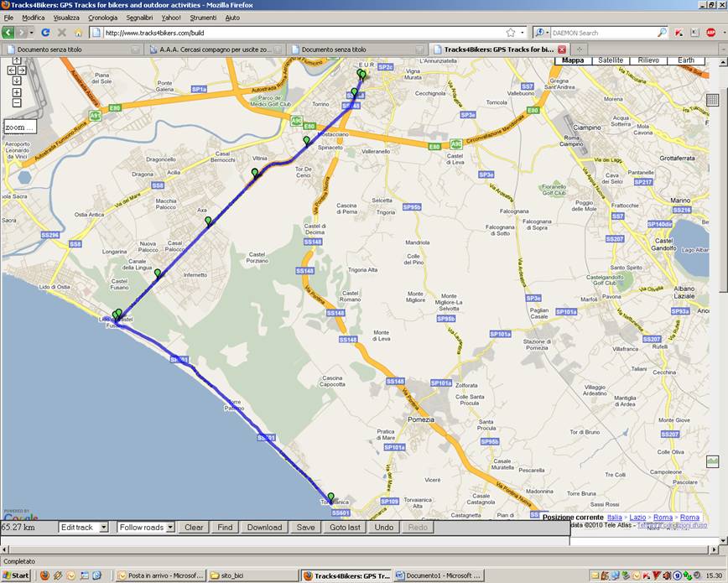Click the Download track button

tap(264, 528)
